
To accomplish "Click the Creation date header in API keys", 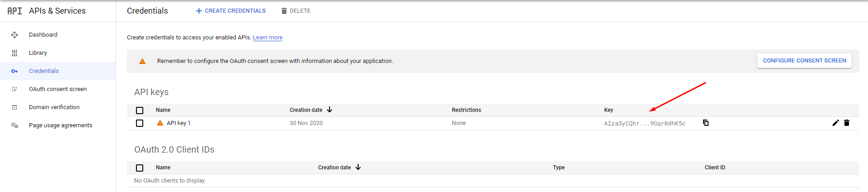I will coord(306,110).
